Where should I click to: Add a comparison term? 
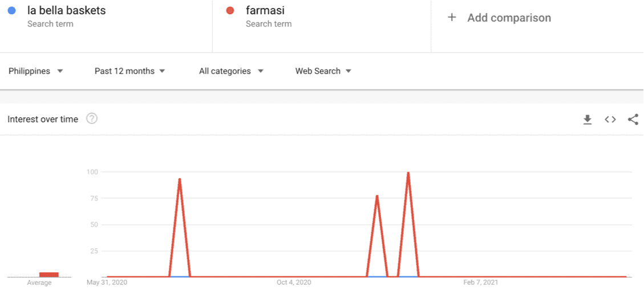click(x=509, y=18)
